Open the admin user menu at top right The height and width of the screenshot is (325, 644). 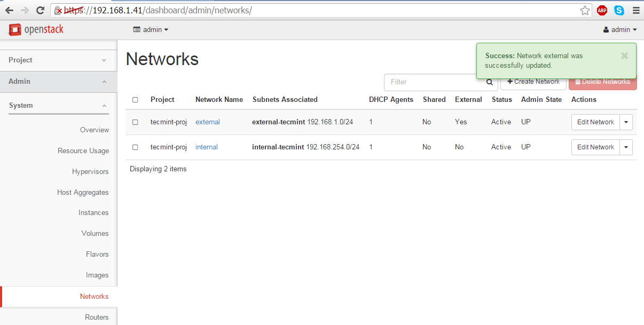[x=620, y=30]
